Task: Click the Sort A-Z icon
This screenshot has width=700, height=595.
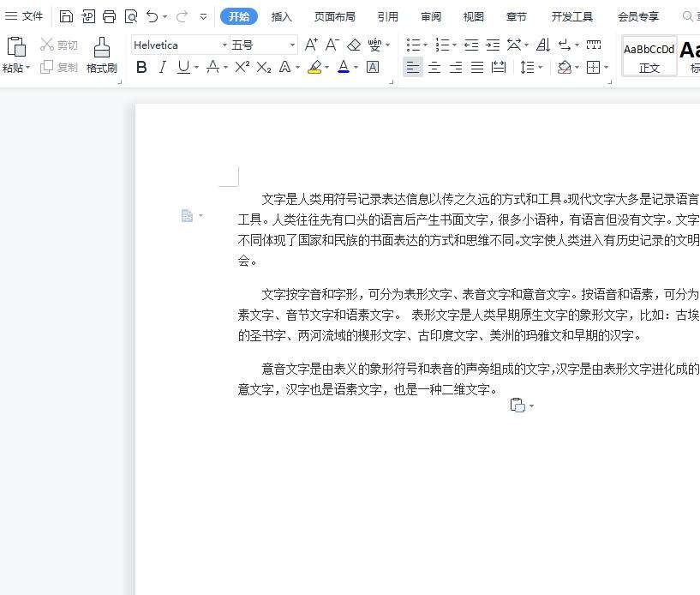Action: tap(543, 45)
